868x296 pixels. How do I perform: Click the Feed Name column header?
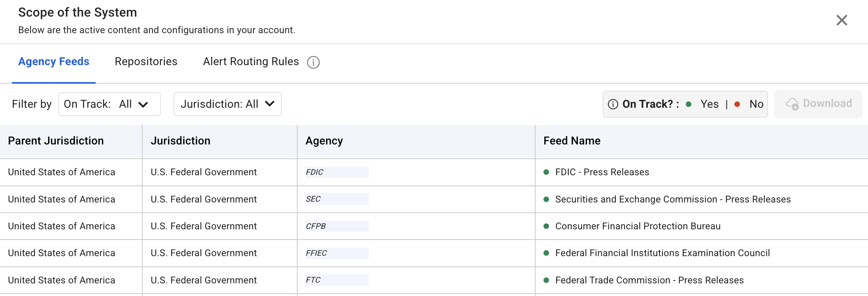572,141
